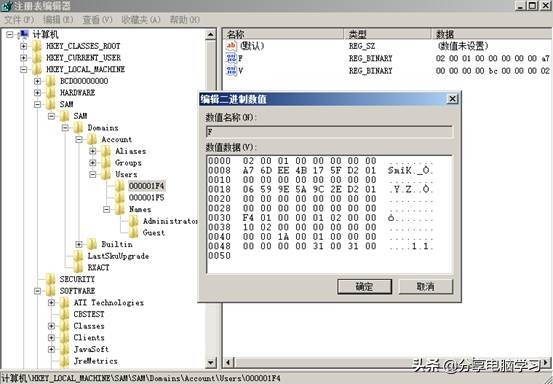Open the Edit (编辑) menu

tap(58, 20)
